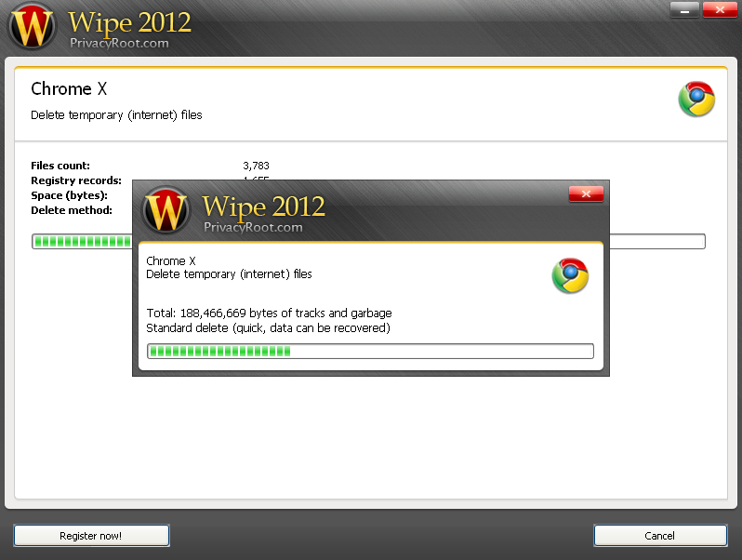Image resolution: width=742 pixels, height=560 pixels.
Task: Click the dialog's green progress bar
Action: tap(370, 352)
